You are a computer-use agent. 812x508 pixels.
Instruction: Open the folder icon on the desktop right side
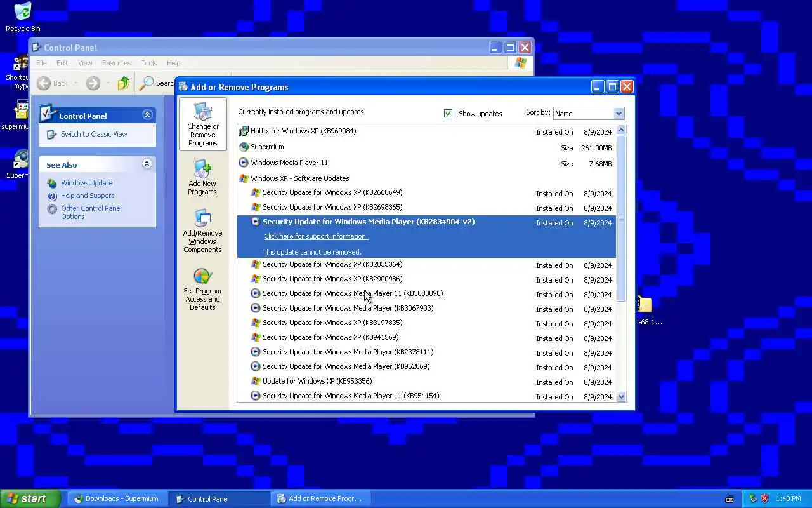645,305
